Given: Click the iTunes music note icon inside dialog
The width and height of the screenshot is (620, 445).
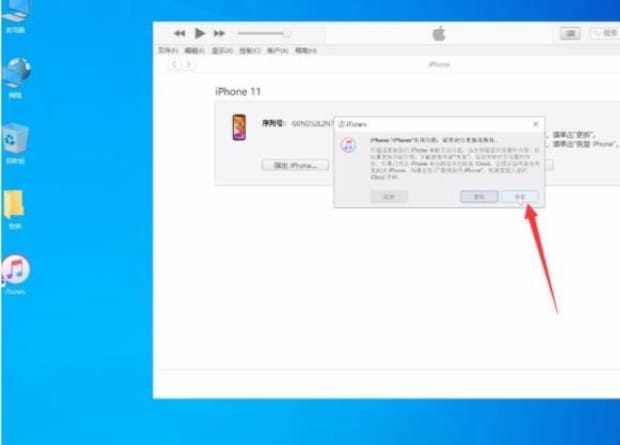Looking at the screenshot, I should [348, 145].
